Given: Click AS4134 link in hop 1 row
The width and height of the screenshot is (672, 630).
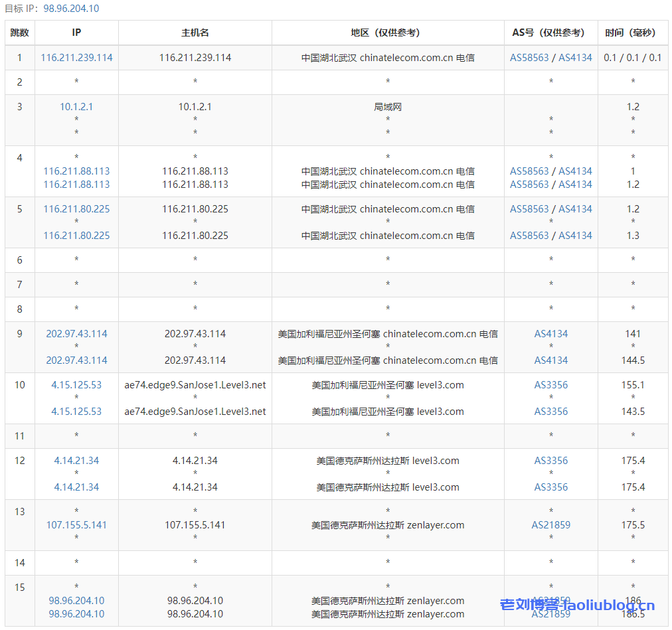Looking at the screenshot, I should point(575,58).
